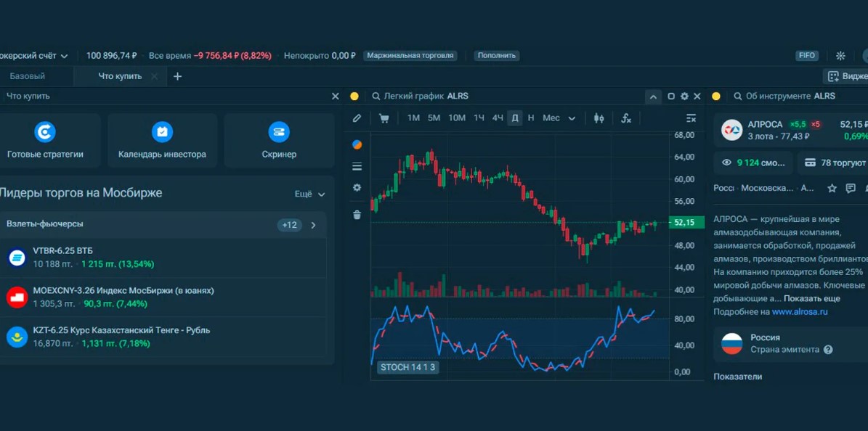Open the shopping cart trade icon
868x431 pixels.
[x=384, y=118]
